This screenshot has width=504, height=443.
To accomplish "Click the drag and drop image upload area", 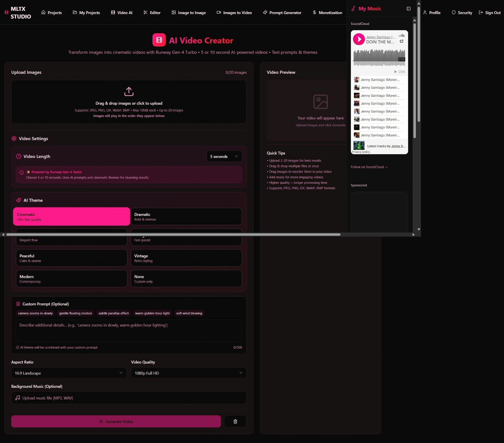I will point(129,102).
